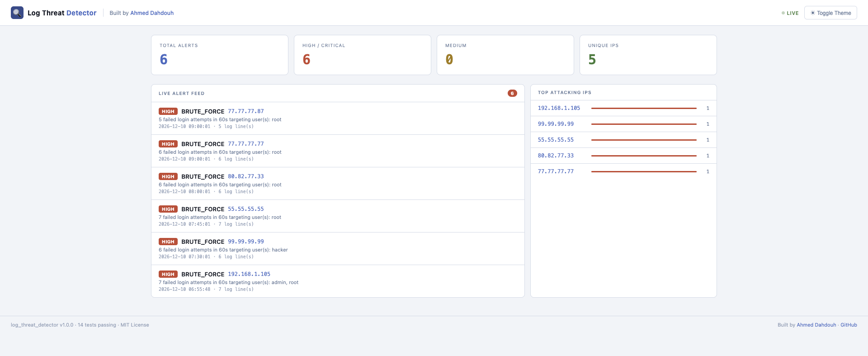This screenshot has height=356, width=868.
Task: Click timestamp '2026-12-10 08:00:01'
Action: pyautogui.click(x=184, y=192)
